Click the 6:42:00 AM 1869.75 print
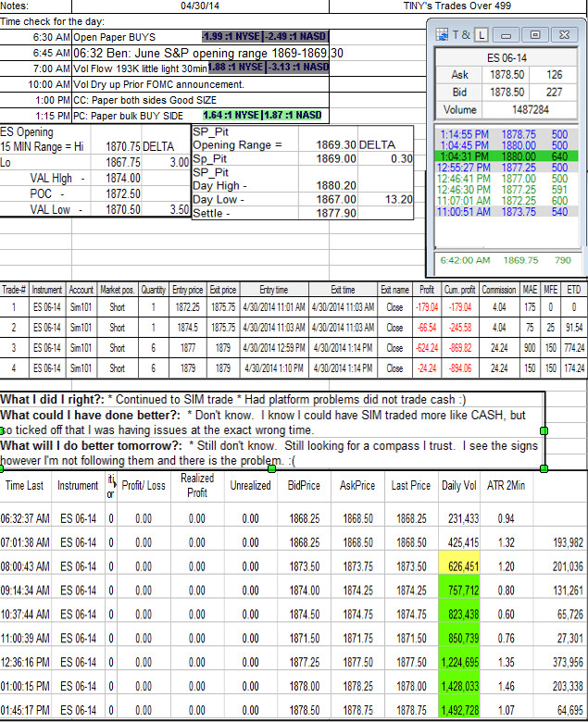Screen dimensions: 588x722 coord(506,260)
